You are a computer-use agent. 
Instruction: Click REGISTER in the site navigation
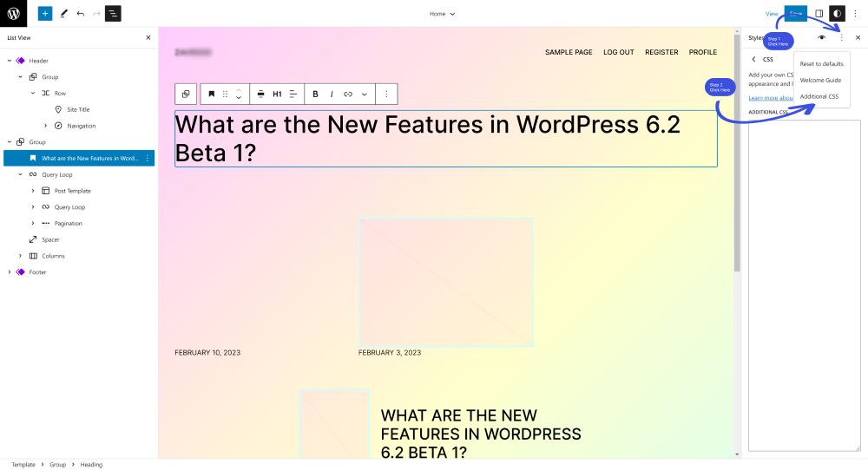[661, 52]
